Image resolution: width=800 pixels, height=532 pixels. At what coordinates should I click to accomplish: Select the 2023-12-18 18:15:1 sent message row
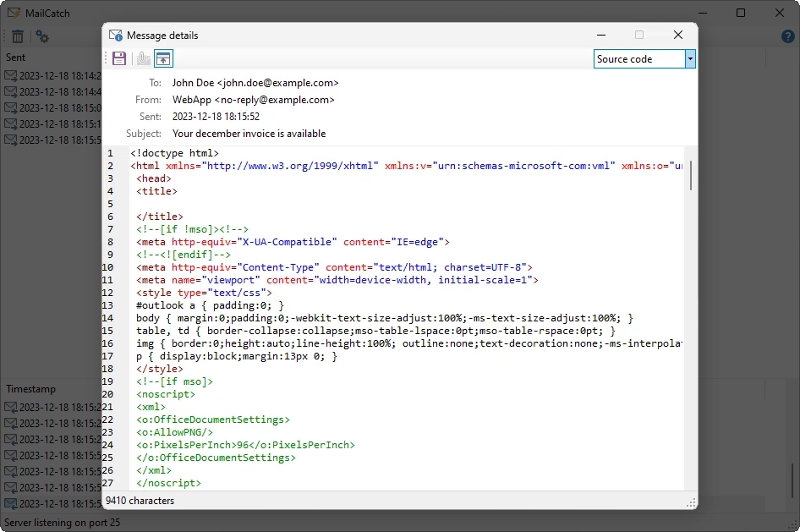(53, 124)
